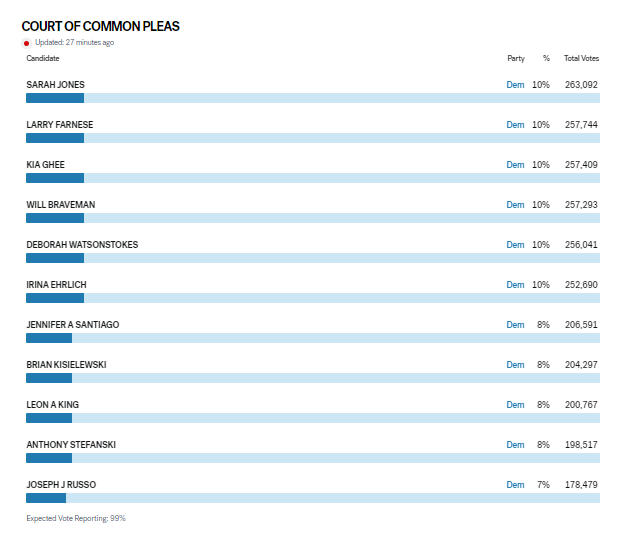623x534 pixels.
Task: Click the Updated 27 minutes ago timestamp
Action: pos(74,43)
